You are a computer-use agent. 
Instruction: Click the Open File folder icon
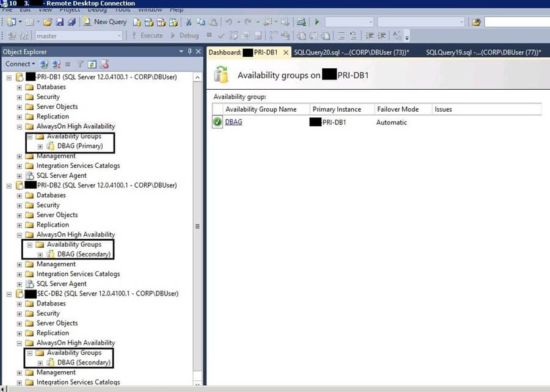pyautogui.click(x=47, y=22)
